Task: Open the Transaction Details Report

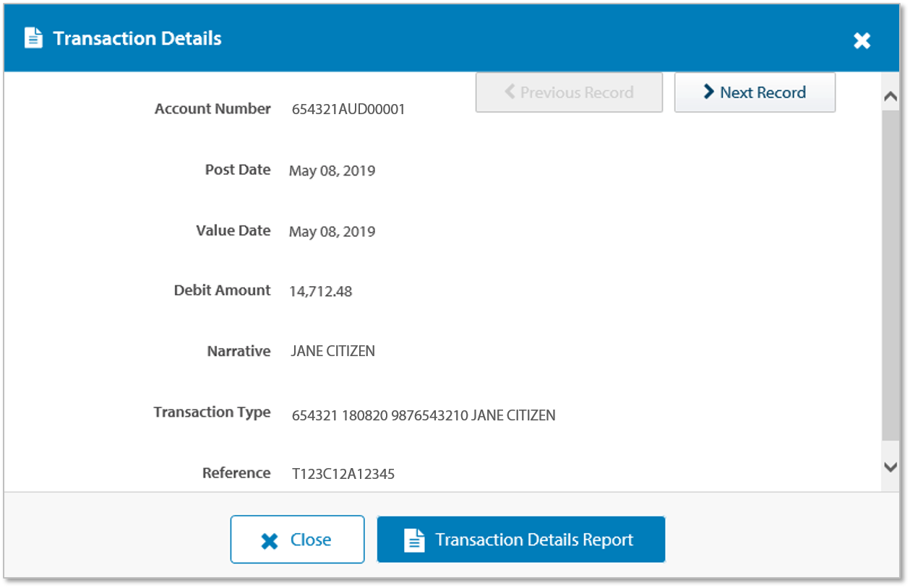Action: tap(520, 539)
